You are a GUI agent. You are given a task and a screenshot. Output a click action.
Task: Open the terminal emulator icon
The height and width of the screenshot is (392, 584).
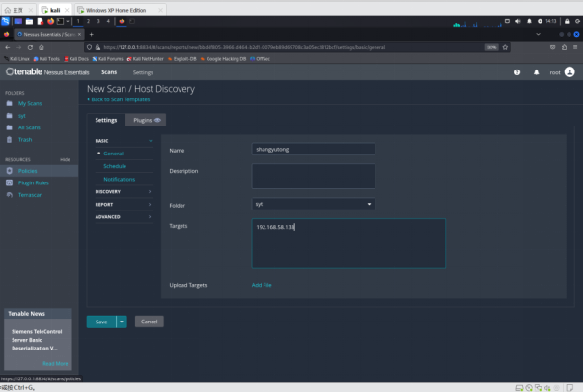coord(61,21)
